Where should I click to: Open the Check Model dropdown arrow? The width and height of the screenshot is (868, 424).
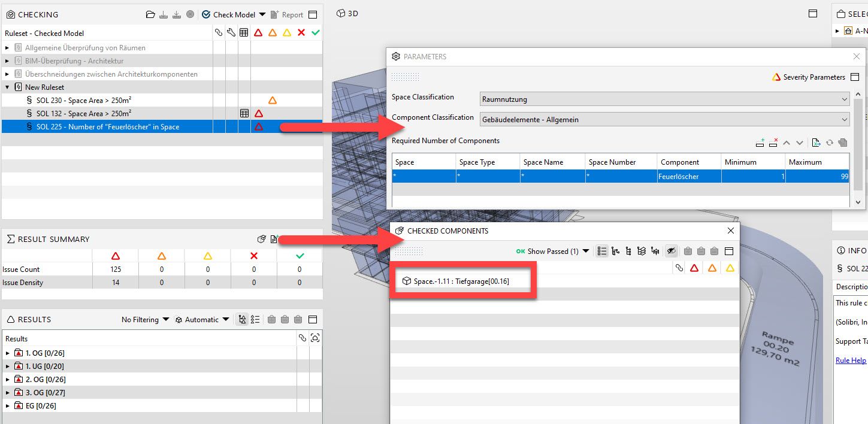[x=262, y=14]
